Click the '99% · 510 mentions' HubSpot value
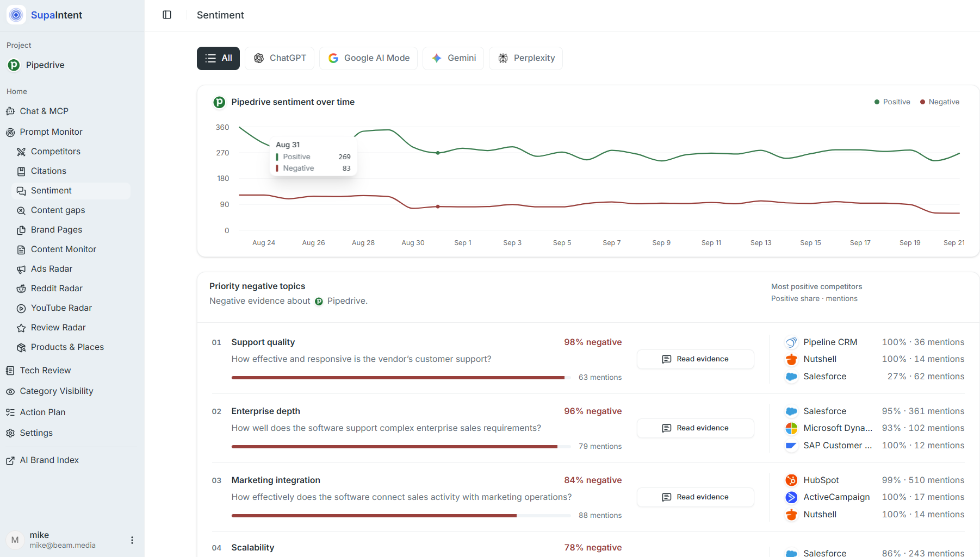This screenshot has height=557, width=980. [923, 480]
